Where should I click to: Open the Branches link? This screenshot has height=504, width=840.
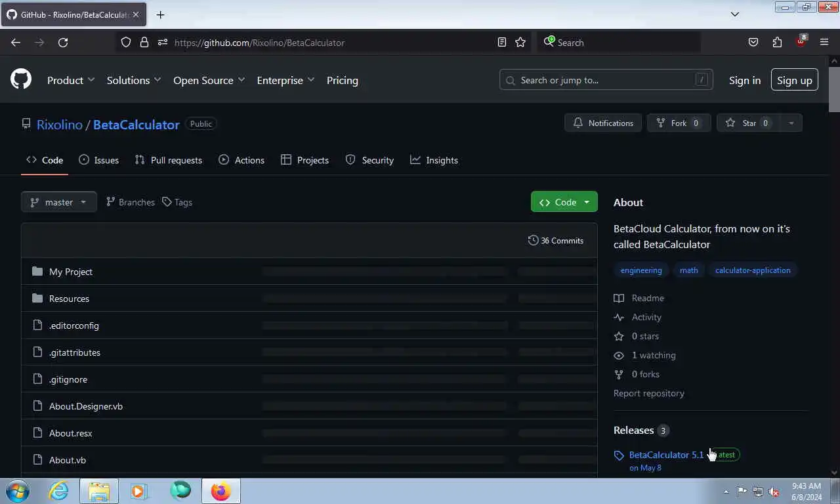point(130,202)
